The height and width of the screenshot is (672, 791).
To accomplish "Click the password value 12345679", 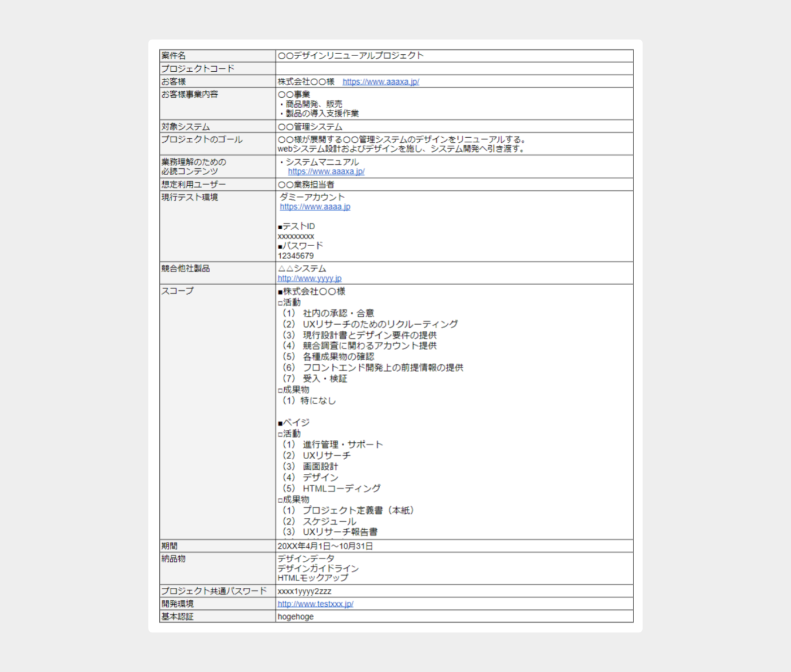I will [295, 256].
